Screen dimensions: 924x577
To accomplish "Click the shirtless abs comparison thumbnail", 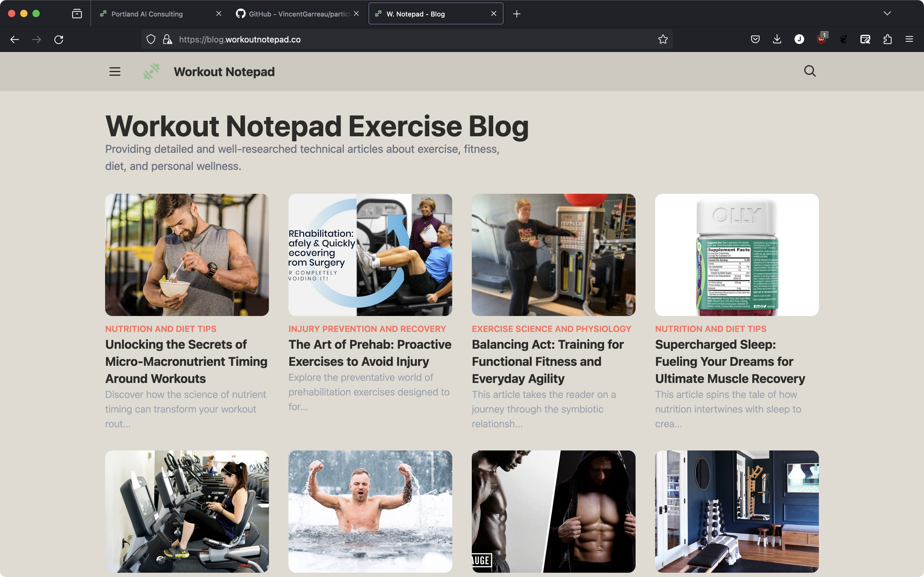I will coord(554,511).
